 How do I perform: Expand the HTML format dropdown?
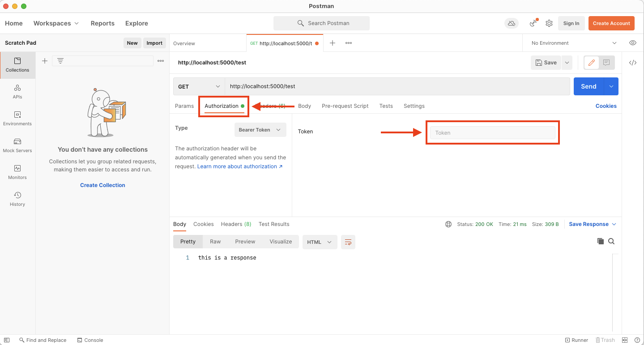[319, 242]
